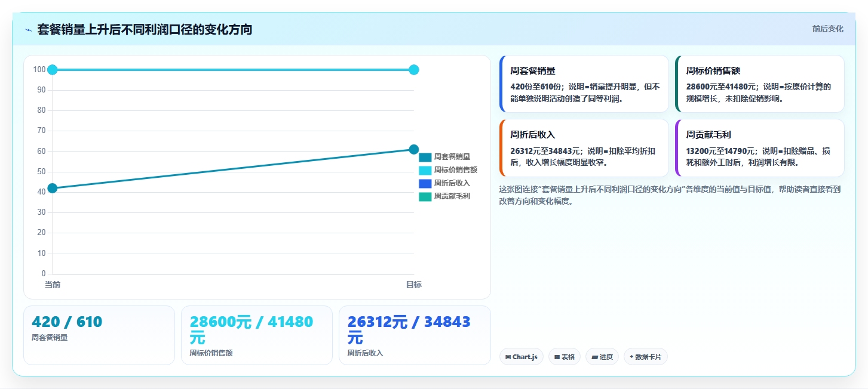Click the 当前 data point on the 周套餐销量 line
Viewport: 868px width, 389px height.
tap(53, 188)
